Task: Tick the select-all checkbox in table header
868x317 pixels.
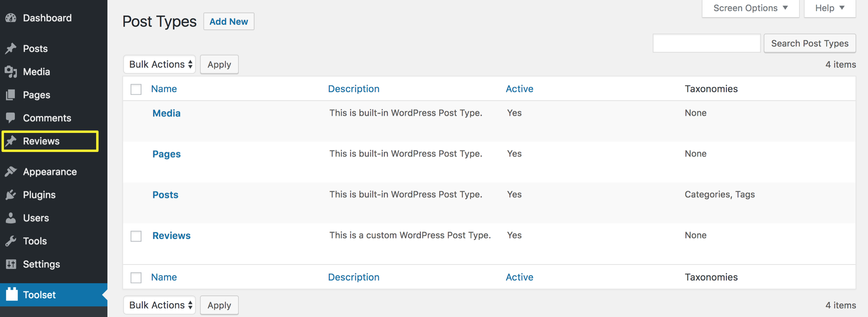Action: (136, 89)
